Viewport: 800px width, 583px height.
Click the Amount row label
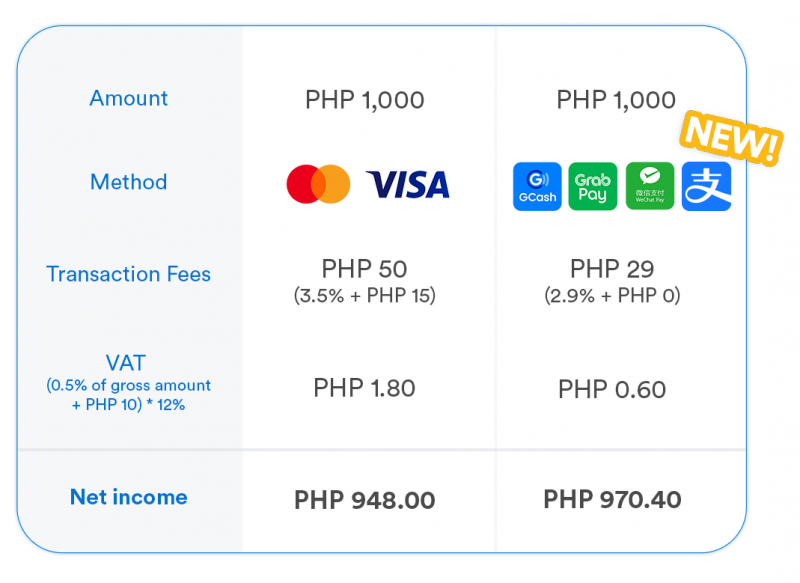coord(129,98)
